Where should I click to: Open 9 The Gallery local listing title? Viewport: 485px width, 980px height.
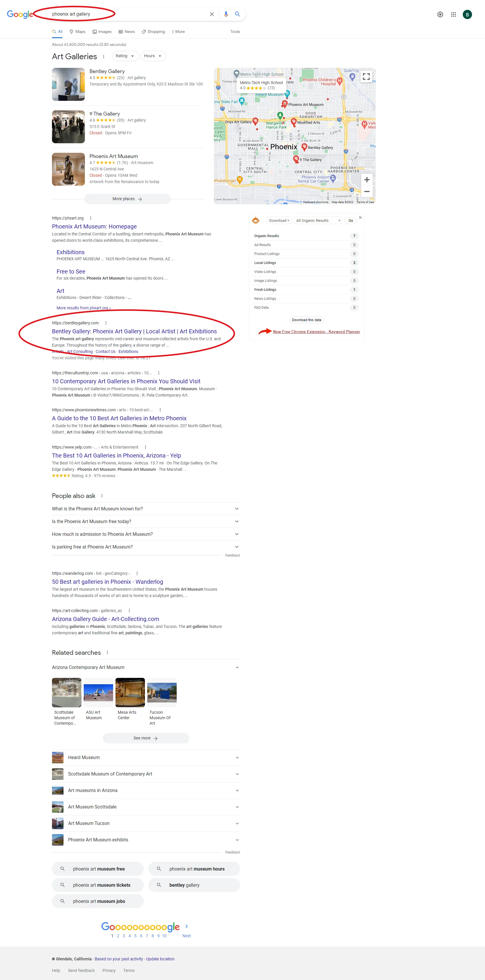pyautogui.click(x=105, y=114)
